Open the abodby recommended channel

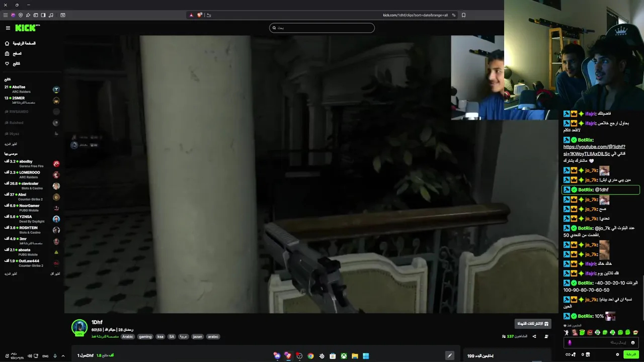pos(31,164)
